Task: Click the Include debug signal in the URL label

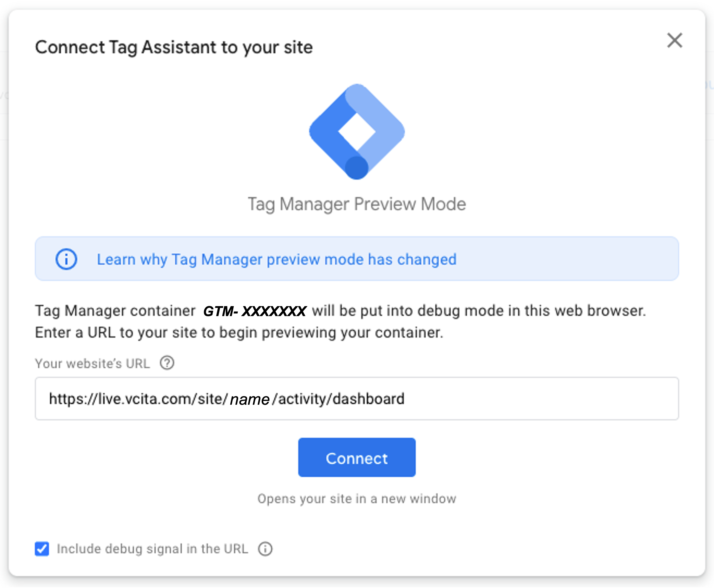Action: pyautogui.click(x=153, y=549)
